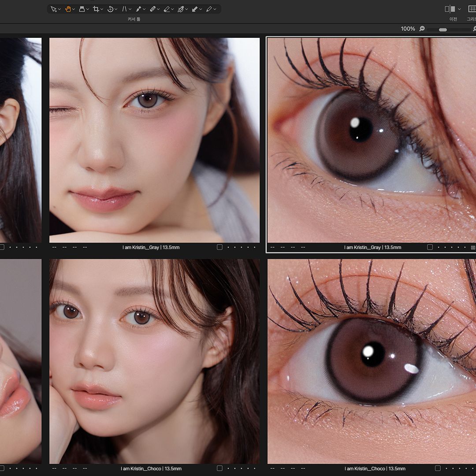
Task: Select the Heal bandage tool
Action: point(152,9)
